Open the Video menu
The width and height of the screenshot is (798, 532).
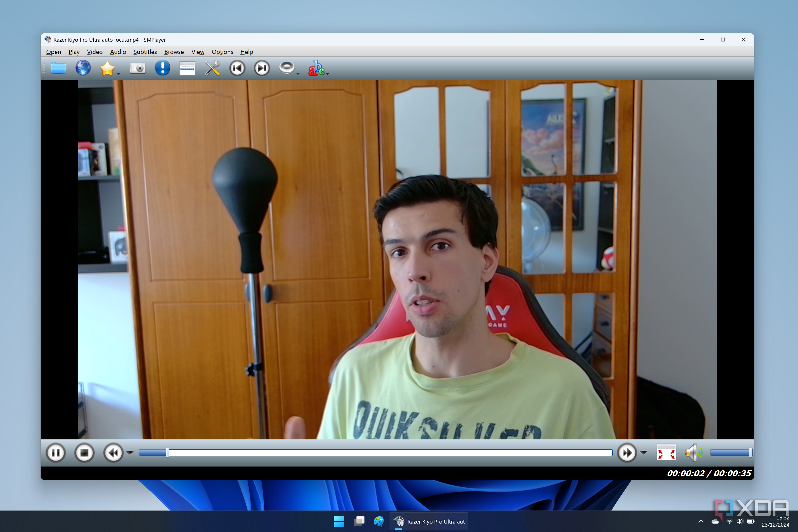pyautogui.click(x=95, y=52)
